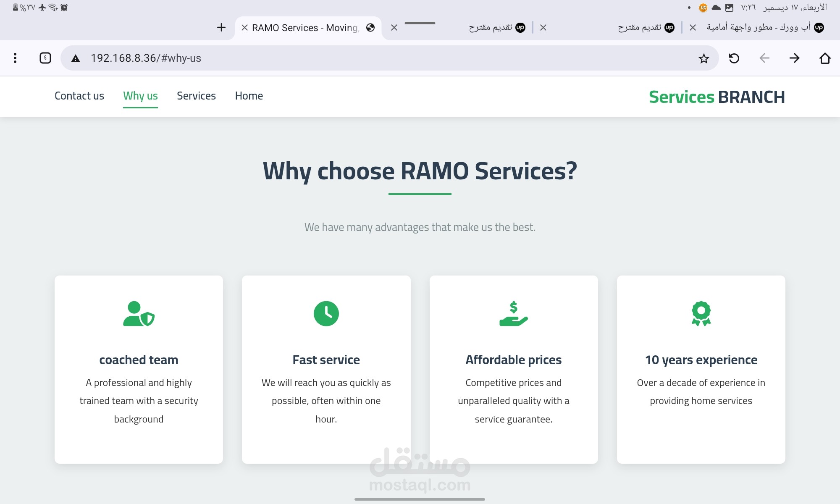
Task: Click the not-secure warning triangle icon
Action: (76, 58)
